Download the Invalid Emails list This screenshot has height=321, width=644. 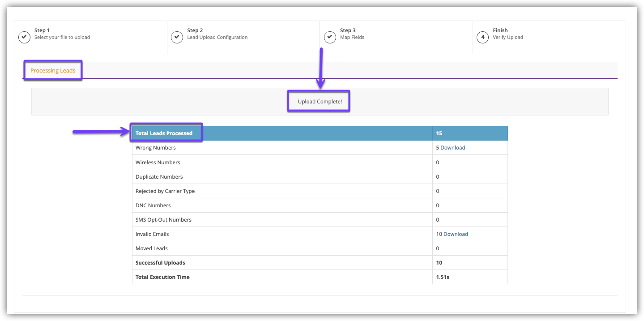pyautogui.click(x=456, y=234)
